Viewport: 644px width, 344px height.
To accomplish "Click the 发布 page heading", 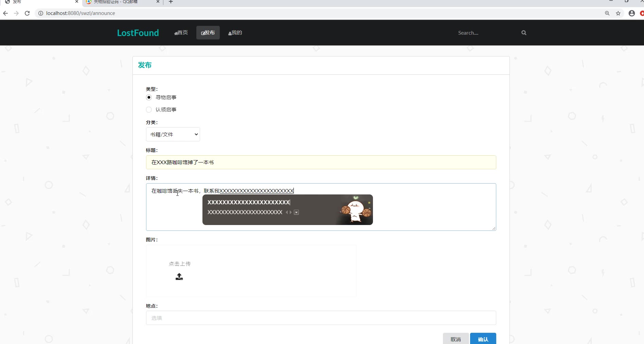I will 145,65.
